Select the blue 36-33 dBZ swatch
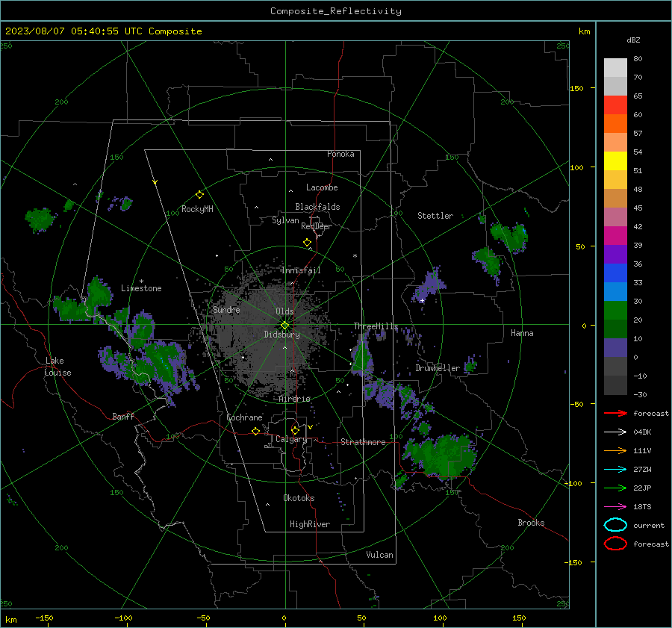Screen dimensions: 672x628 click(x=615, y=273)
